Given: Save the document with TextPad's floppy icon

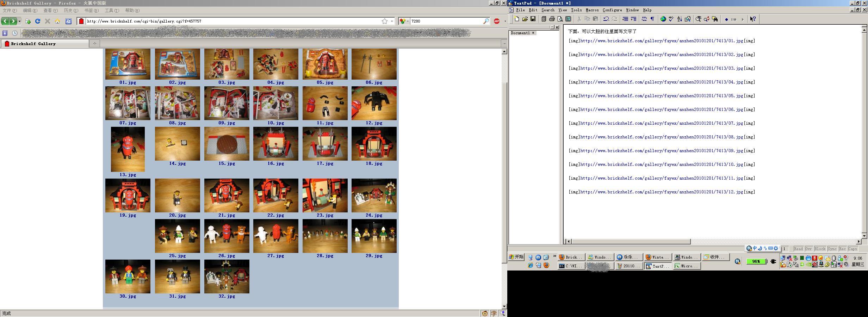Looking at the screenshot, I should pos(533,19).
